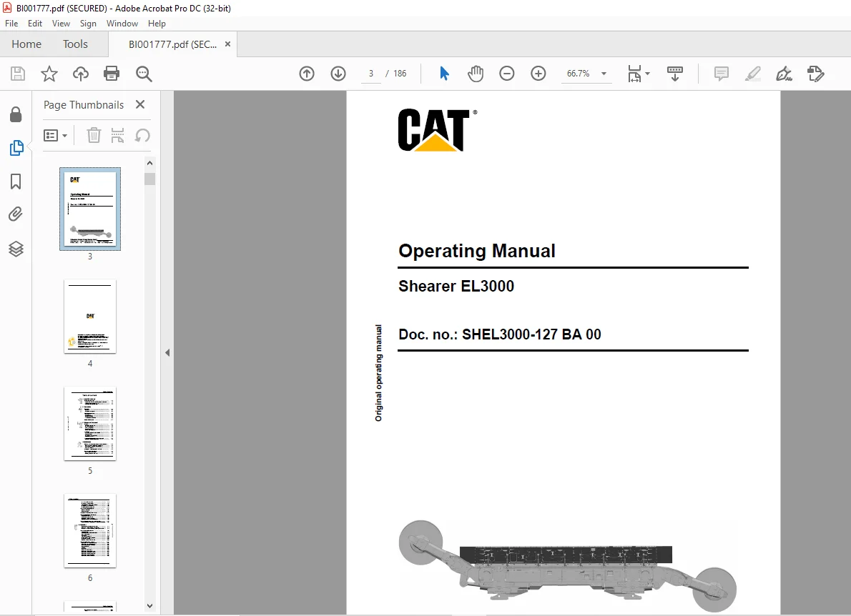851x616 pixels.
Task: Close the BI001777.pdf tab
Action: (228, 44)
